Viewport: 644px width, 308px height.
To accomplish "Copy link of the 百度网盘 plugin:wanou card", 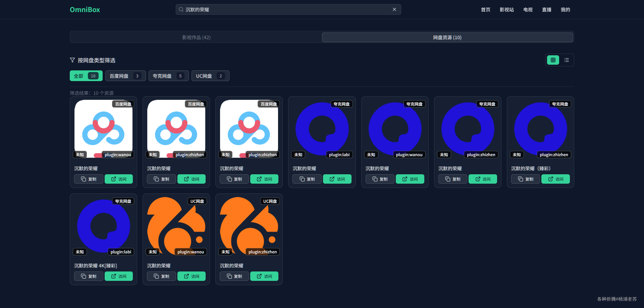I will point(89,179).
